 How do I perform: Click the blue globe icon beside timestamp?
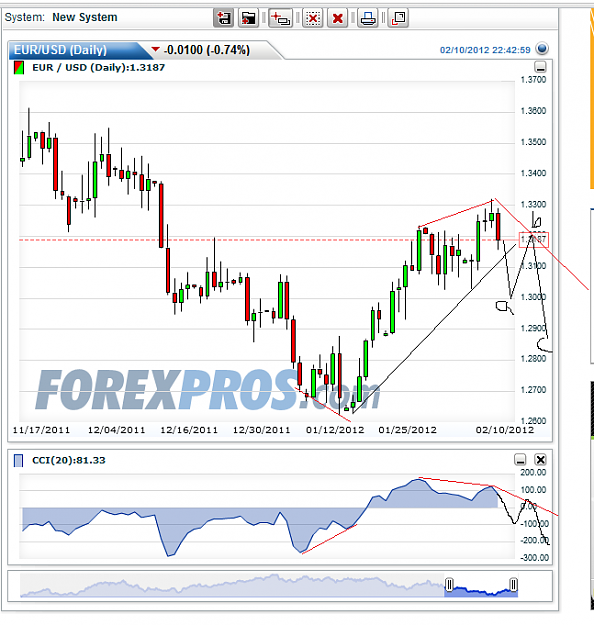(x=542, y=49)
